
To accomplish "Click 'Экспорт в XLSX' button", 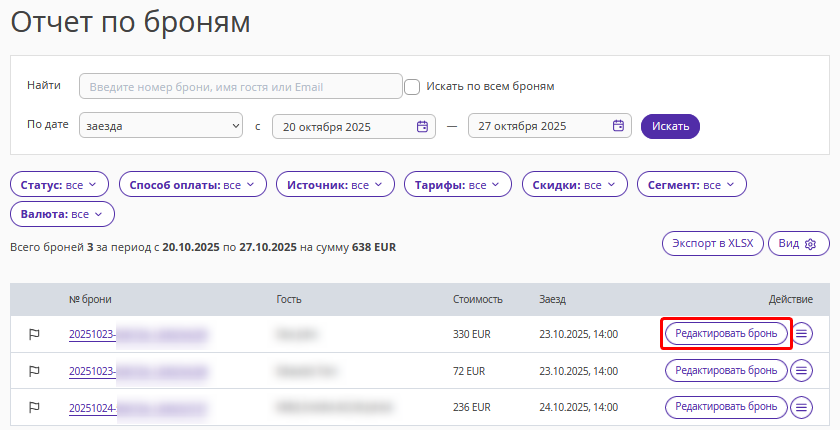I will point(712,244).
